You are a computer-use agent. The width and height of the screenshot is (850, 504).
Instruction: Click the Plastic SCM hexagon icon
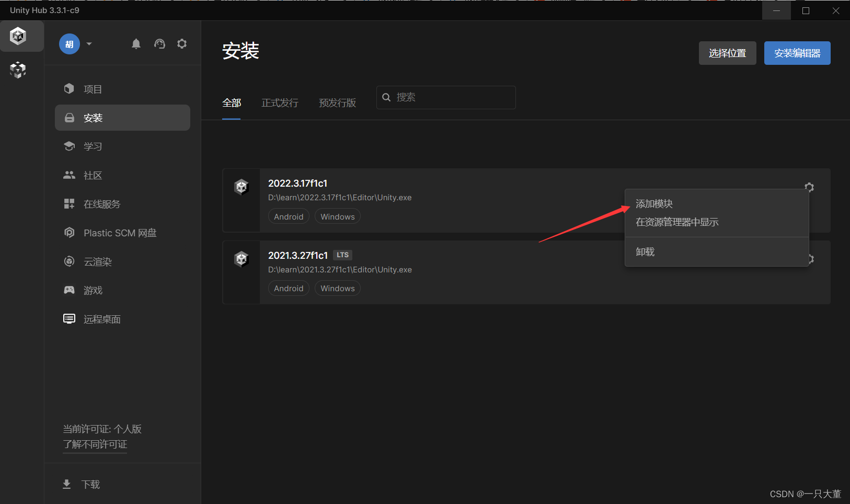(69, 233)
